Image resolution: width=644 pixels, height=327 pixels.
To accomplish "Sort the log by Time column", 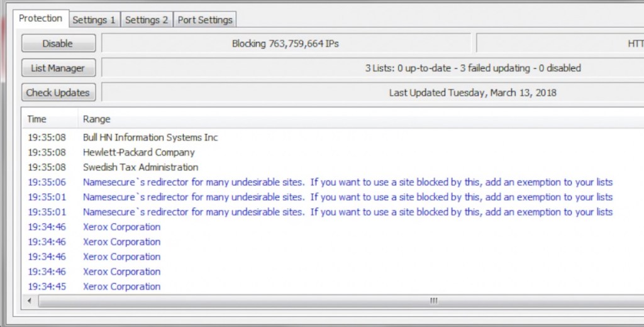I will click(37, 119).
